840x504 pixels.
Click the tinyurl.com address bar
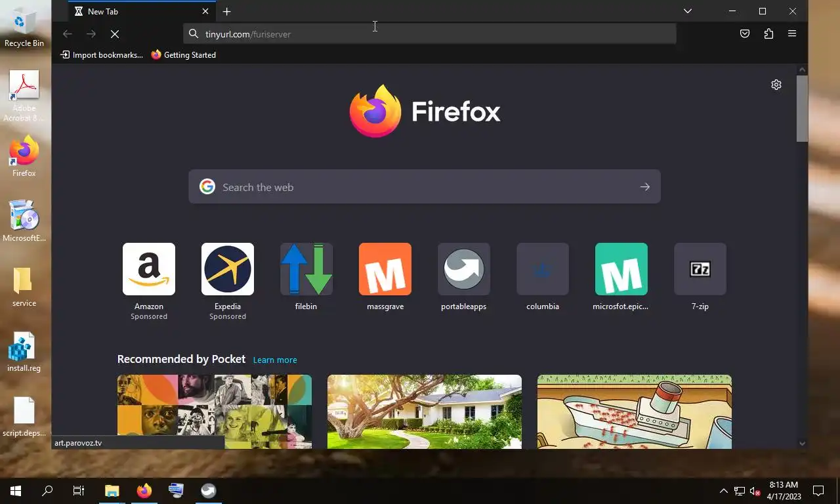tap(430, 34)
